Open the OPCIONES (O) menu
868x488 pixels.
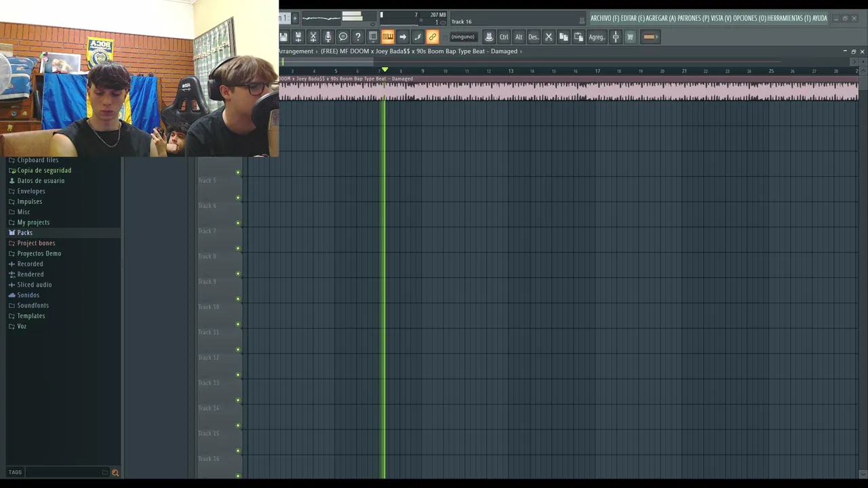[750, 18]
